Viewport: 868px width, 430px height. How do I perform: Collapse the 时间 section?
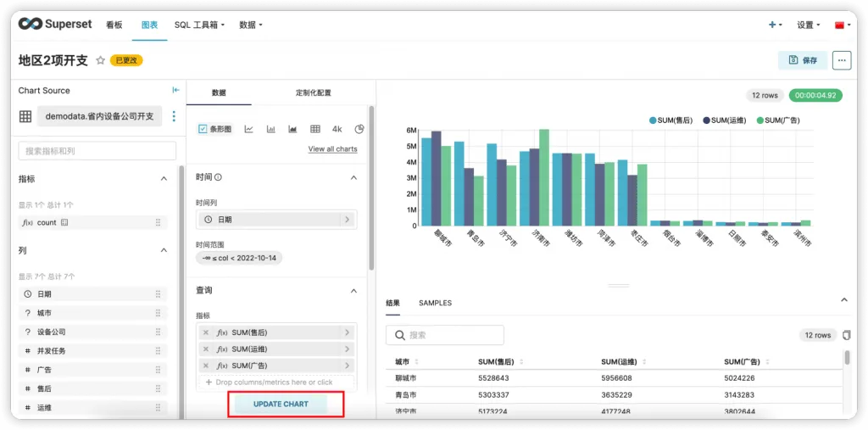tap(353, 177)
